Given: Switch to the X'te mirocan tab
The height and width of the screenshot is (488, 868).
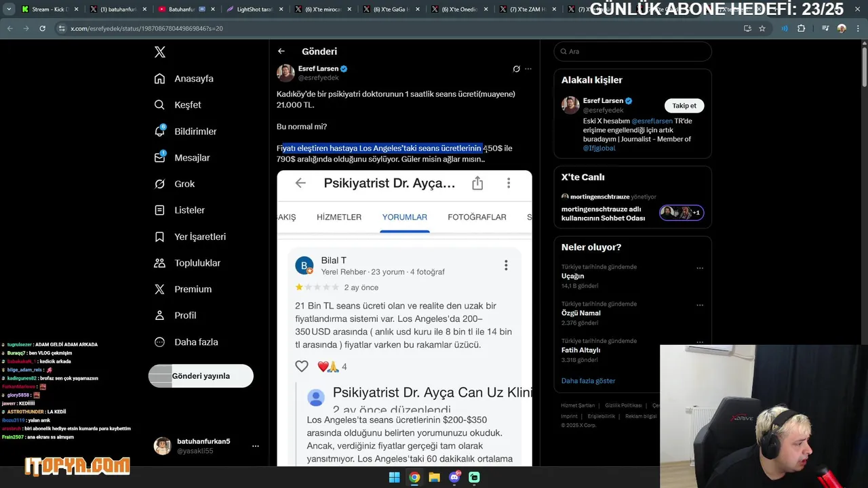Looking at the screenshot, I should point(322,9).
